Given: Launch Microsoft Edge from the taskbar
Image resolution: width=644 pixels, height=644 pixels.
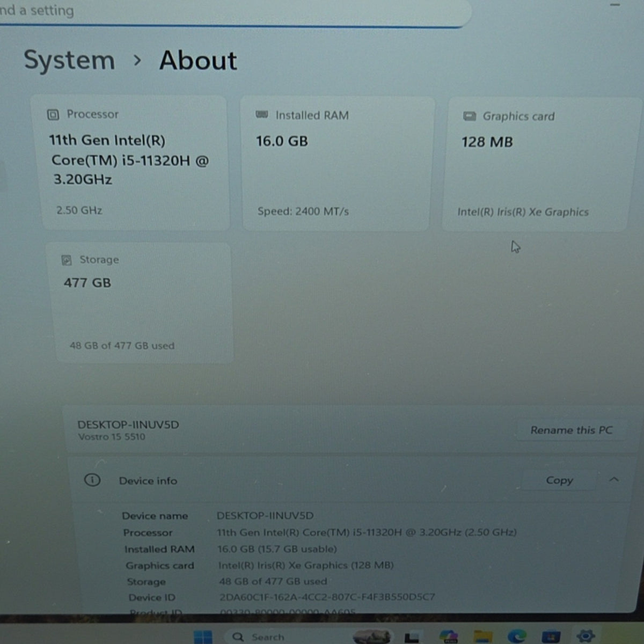Looking at the screenshot, I should pos(517,637).
